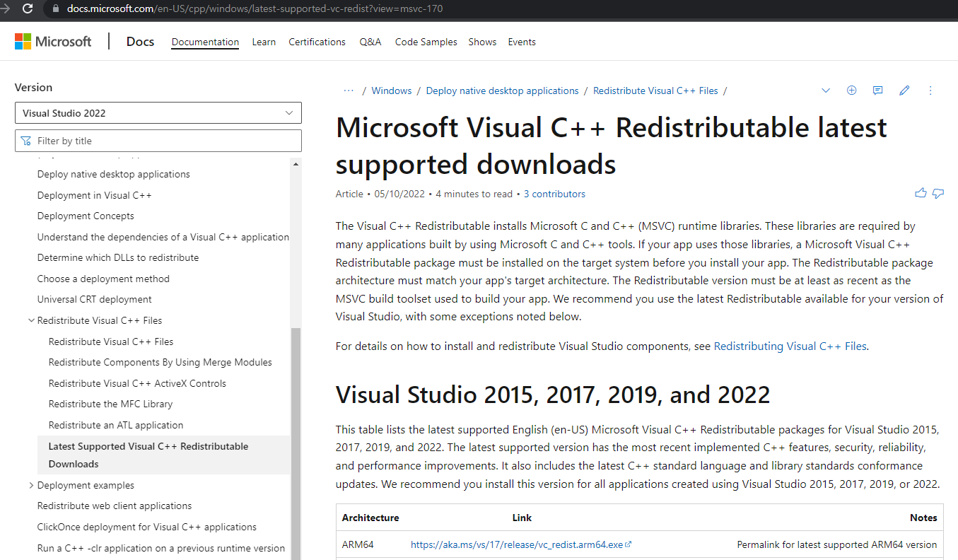Viewport: 958px width, 560px height.
Task: Open Redistribute Components By Using Merge Modules
Action: coord(160,362)
